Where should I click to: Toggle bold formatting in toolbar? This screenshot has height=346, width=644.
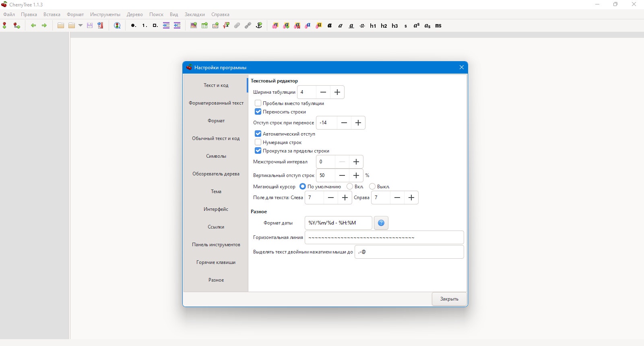329,25
